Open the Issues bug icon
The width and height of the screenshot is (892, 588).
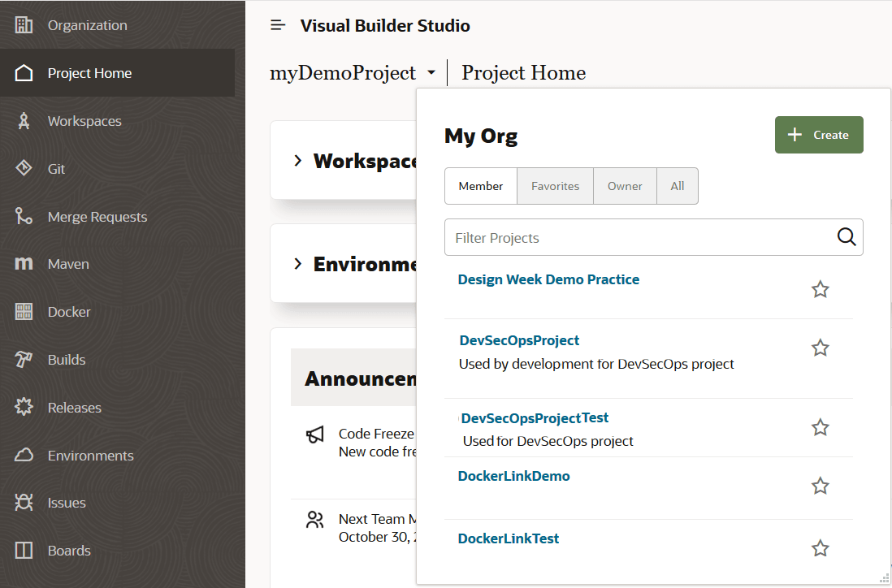click(24, 503)
